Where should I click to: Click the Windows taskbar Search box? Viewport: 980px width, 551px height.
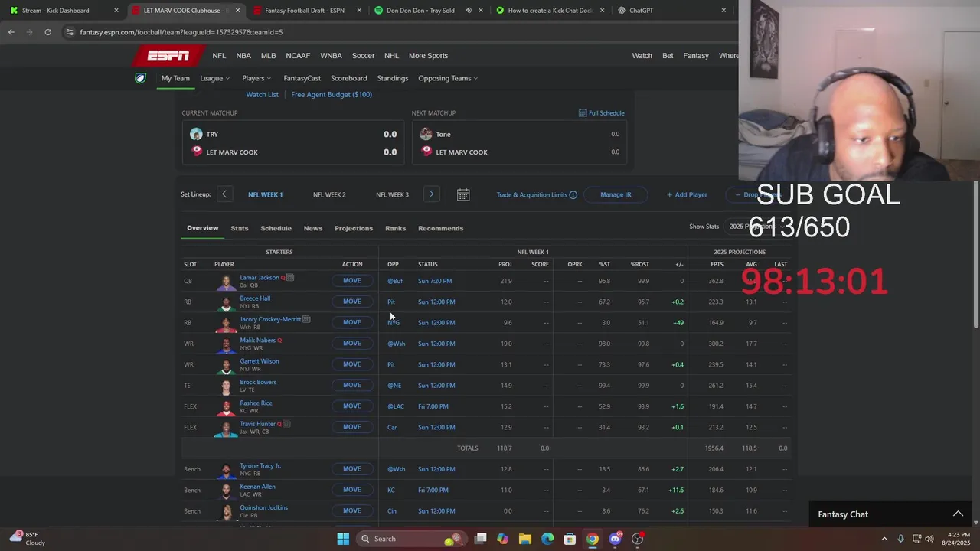point(413,539)
